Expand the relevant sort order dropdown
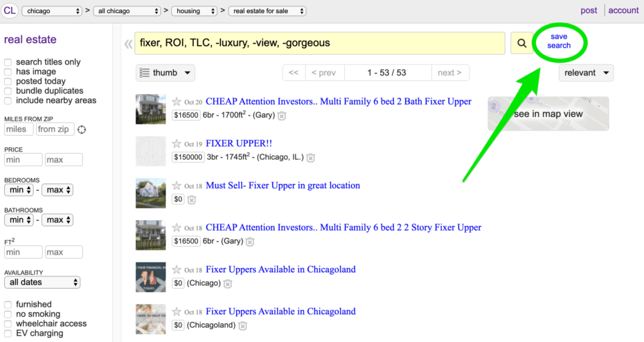 coord(586,73)
